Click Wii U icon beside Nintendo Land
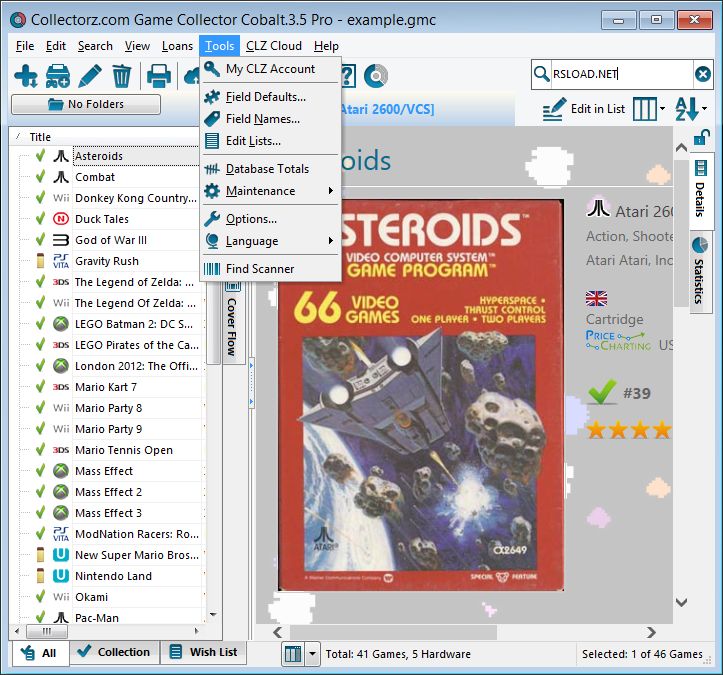The image size is (723, 675). coord(61,576)
